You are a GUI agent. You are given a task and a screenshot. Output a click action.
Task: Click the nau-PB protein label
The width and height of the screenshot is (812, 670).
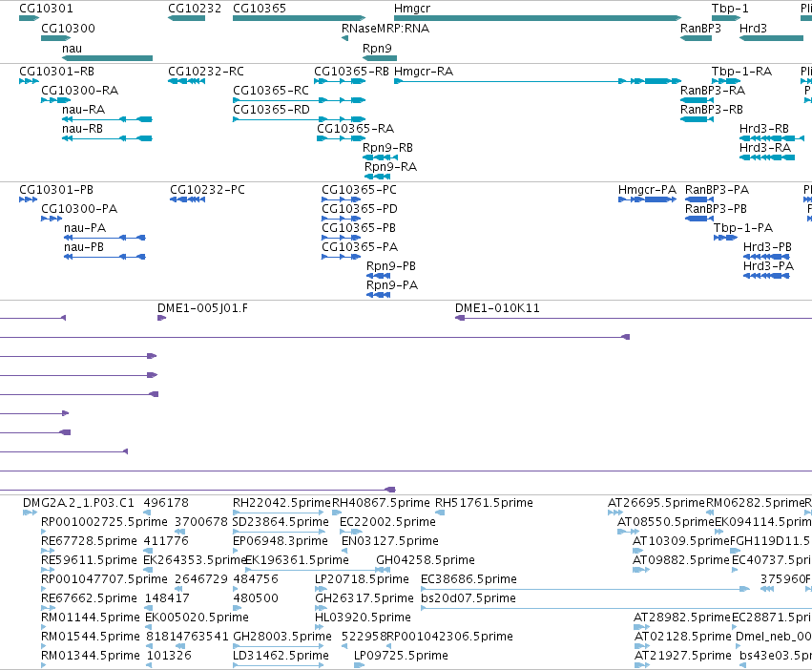point(84,248)
